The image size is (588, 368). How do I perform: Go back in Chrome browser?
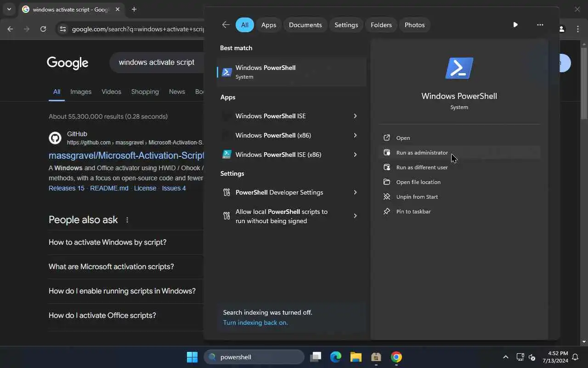[x=10, y=29]
